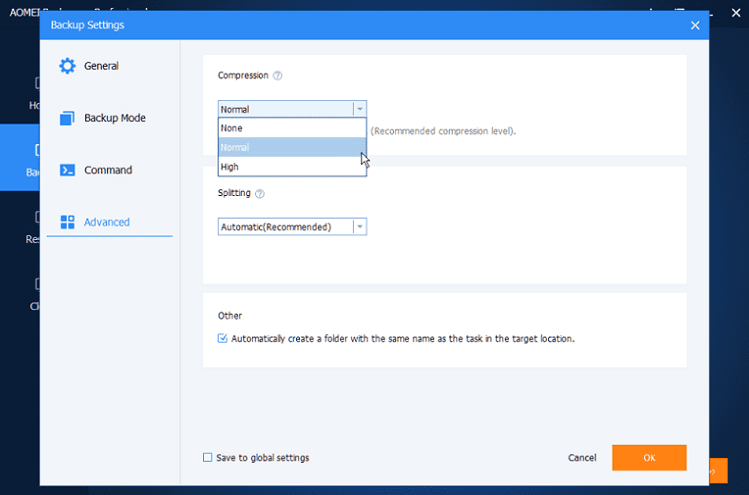Click the Advanced grid icon
Image resolution: width=749 pixels, height=495 pixels.
click(x=67, y=222)
